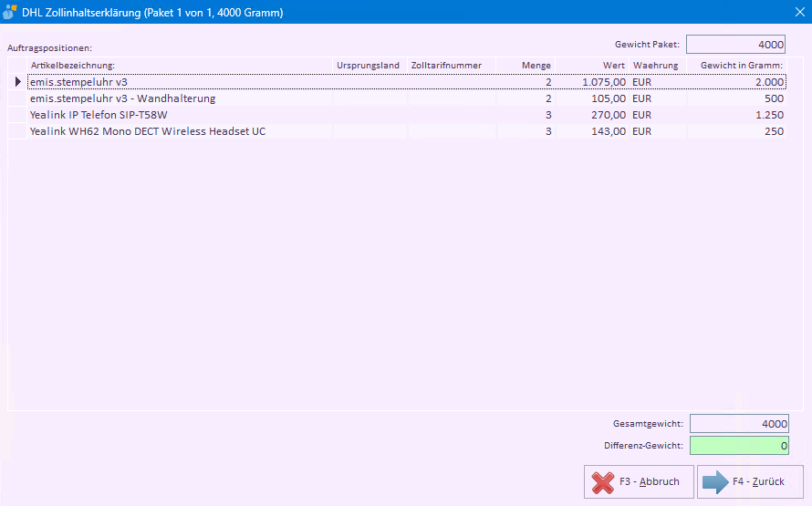Click the weight cell 1.250
Image resolution: width=812 pixels, height=506 pixels.
pos(736,115)
